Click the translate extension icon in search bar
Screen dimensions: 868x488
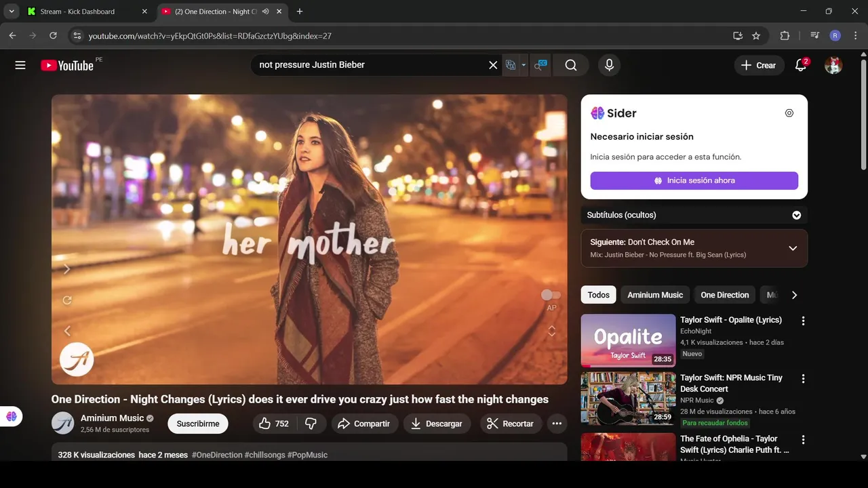coord(511,65)
